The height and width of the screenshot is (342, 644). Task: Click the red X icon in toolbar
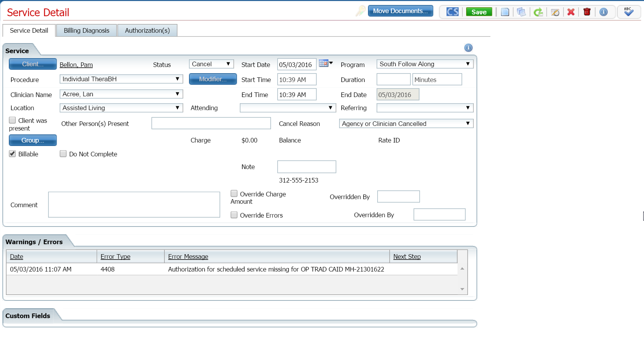pos(571,12)
